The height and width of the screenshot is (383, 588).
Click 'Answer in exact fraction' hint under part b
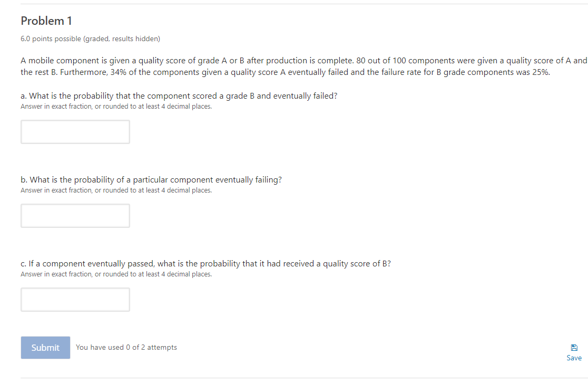(116, 190)
